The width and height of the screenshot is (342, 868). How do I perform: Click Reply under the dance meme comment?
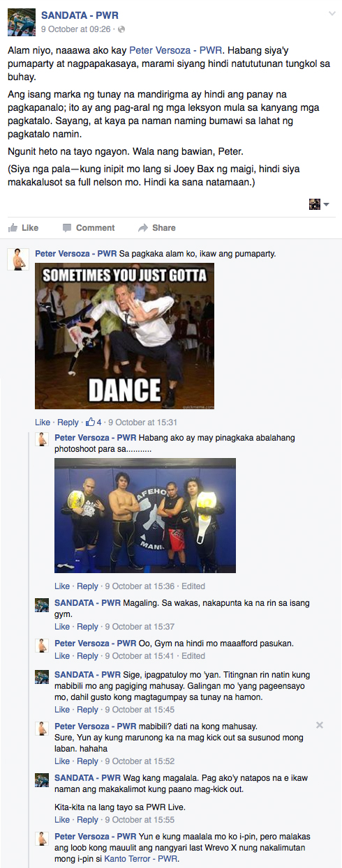pos(68,422)
